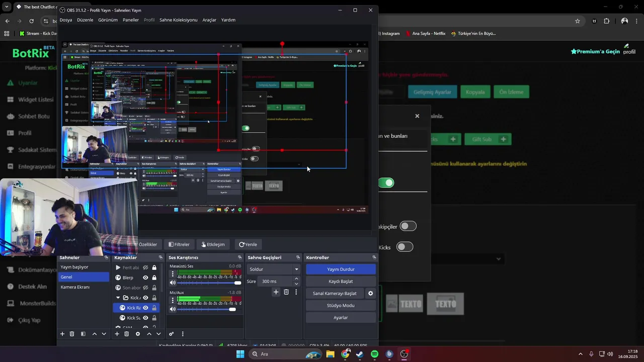Click Gelişmiş Ayarlar in BotRix

click(x=432, y=92)
